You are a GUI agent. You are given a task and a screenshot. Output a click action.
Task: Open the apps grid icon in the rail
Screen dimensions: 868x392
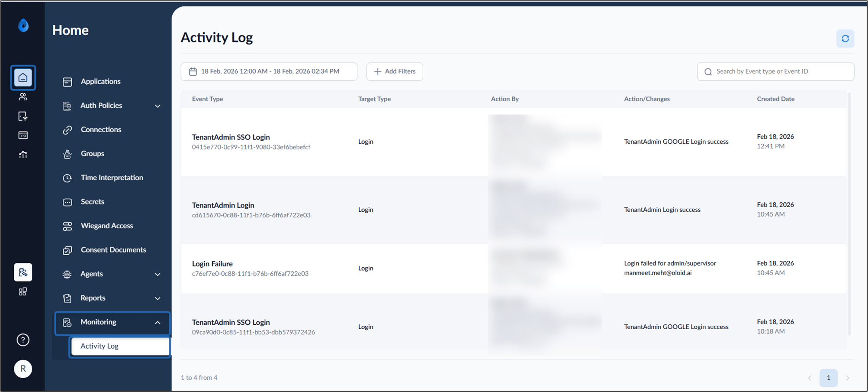[x=23, y=292]
